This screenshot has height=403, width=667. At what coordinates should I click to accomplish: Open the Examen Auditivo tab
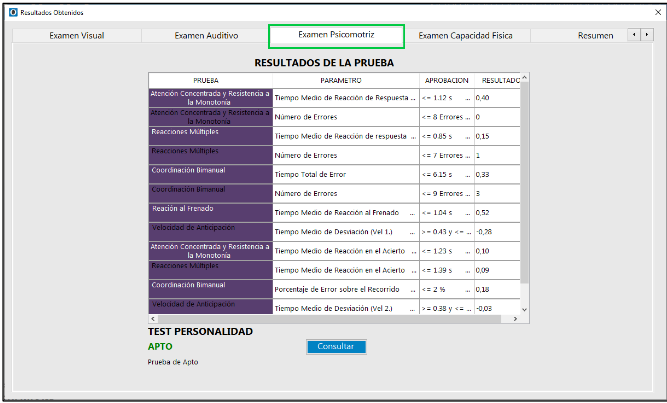tap(206, 35)
